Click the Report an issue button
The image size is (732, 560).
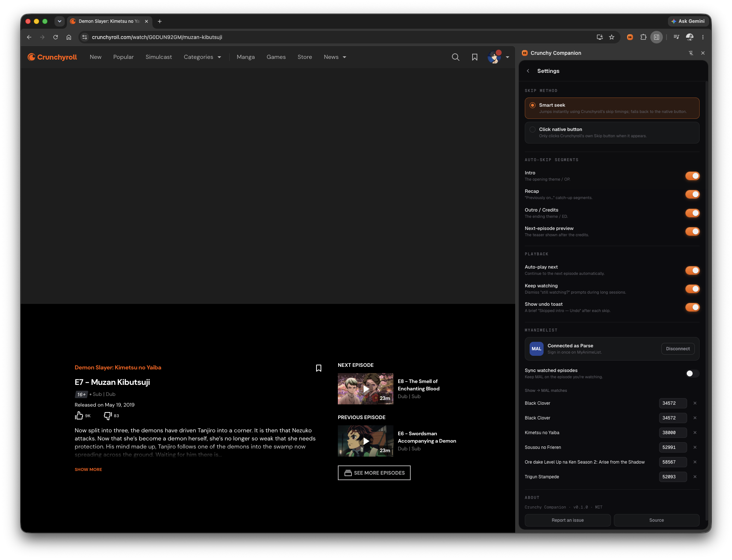coord(567,520)
